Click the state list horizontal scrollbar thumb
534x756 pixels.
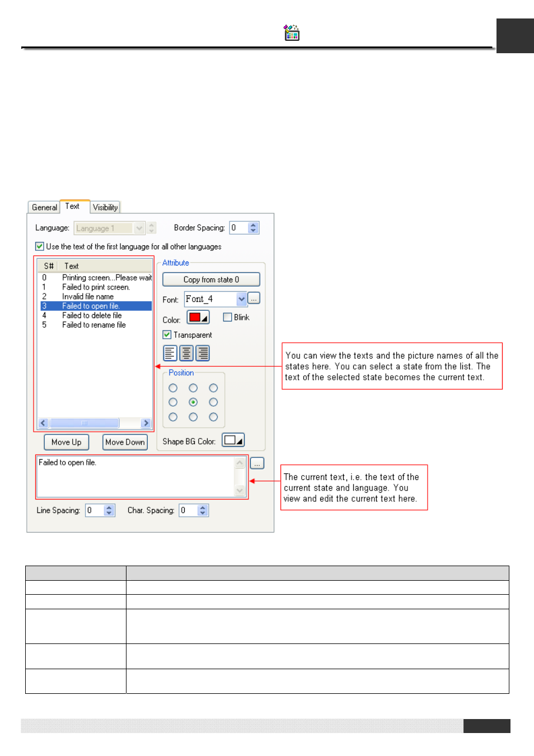[85, 423]
